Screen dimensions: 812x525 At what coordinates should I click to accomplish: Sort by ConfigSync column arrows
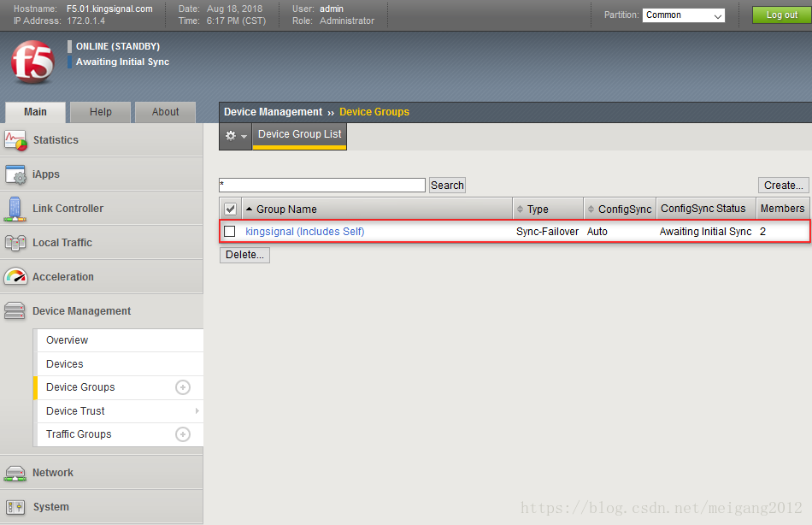tap(591, 209)
